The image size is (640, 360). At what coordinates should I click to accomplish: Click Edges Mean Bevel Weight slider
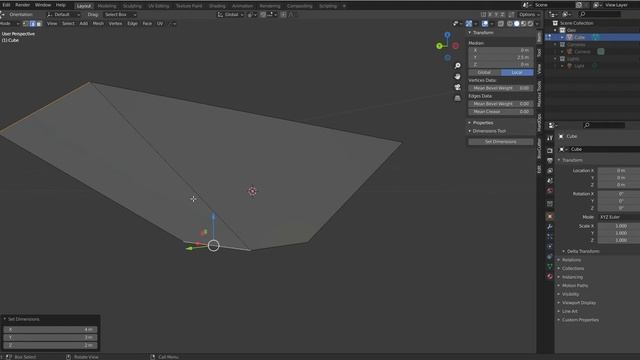[x=501, y=104]
